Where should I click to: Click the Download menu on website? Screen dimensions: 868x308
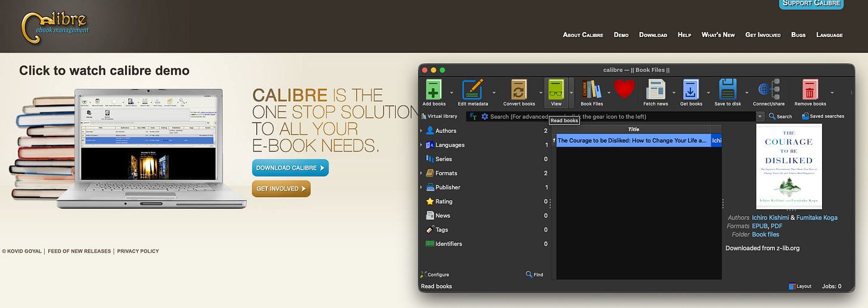tap(653, 35)
